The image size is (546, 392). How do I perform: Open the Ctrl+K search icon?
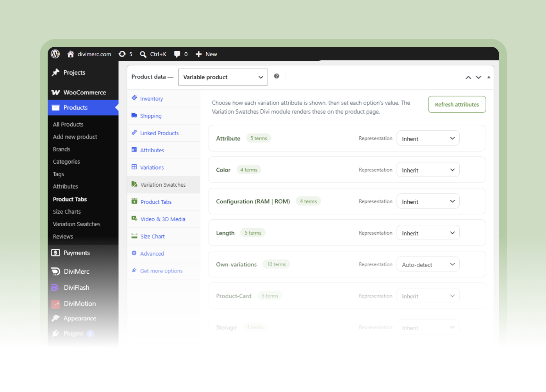click(x=143, y=54)
